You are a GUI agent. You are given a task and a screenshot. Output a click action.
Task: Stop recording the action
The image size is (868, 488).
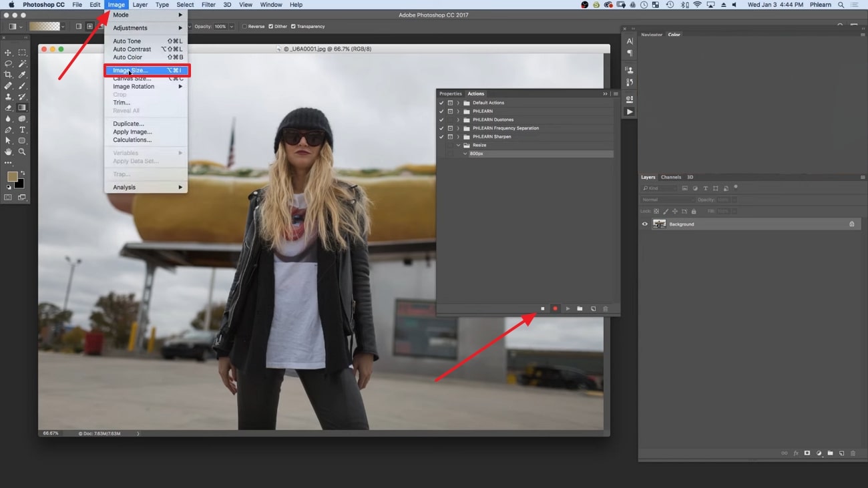(x=543, y=309)
